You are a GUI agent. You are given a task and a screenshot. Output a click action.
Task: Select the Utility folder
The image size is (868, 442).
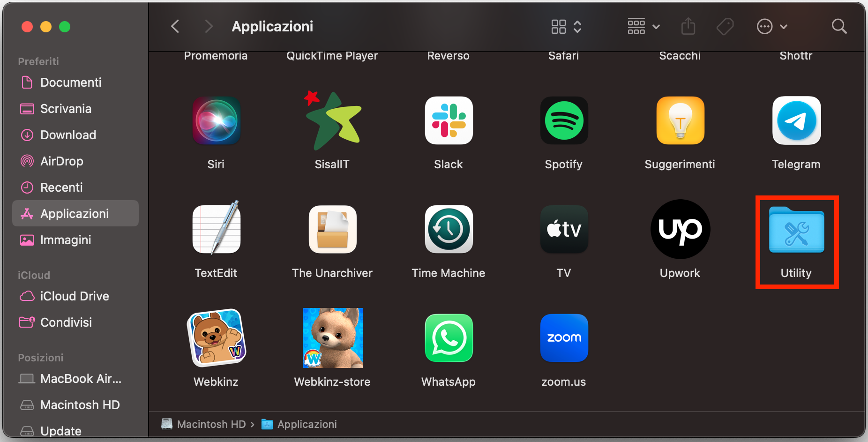[x=796, y=230]
